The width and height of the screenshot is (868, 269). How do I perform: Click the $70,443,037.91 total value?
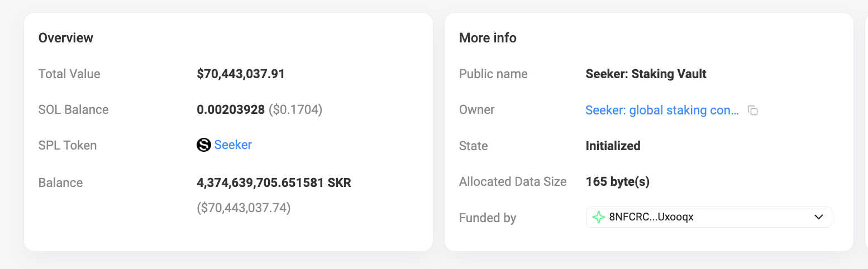coord(241,74)
